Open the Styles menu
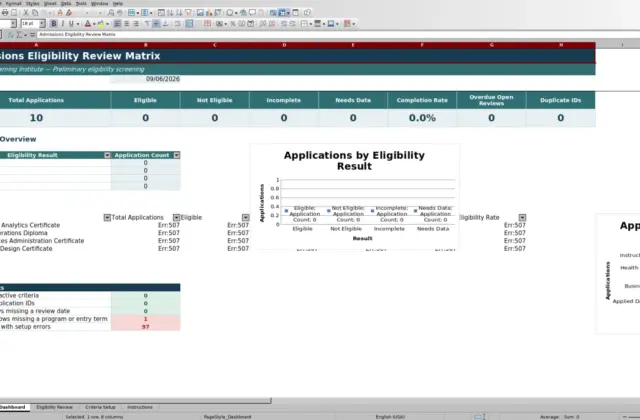The width and height of the screenshot is (640, 420). (x=33, y=3)
